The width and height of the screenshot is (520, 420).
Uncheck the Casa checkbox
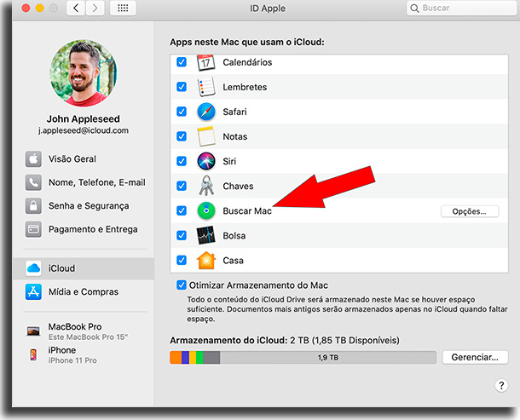(x=182, y=260)
